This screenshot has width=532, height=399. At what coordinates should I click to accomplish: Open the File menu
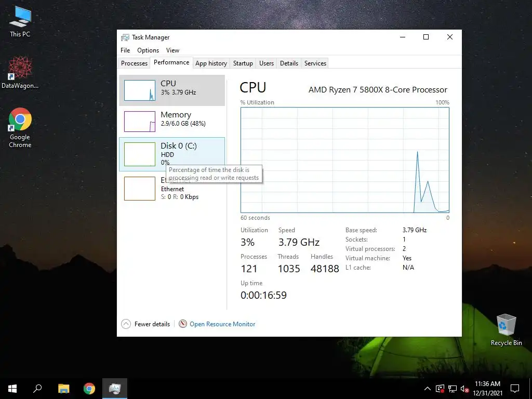tap(125, 50)
